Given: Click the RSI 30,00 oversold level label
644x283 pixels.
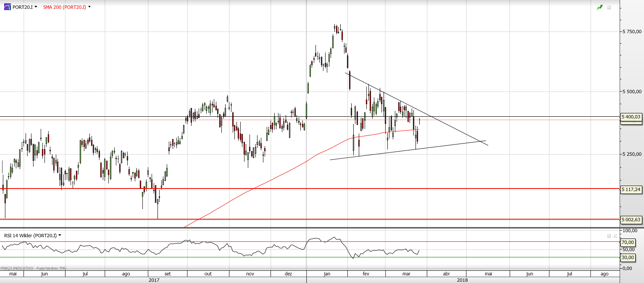Looking at the screenshot, I should [628, 257].
